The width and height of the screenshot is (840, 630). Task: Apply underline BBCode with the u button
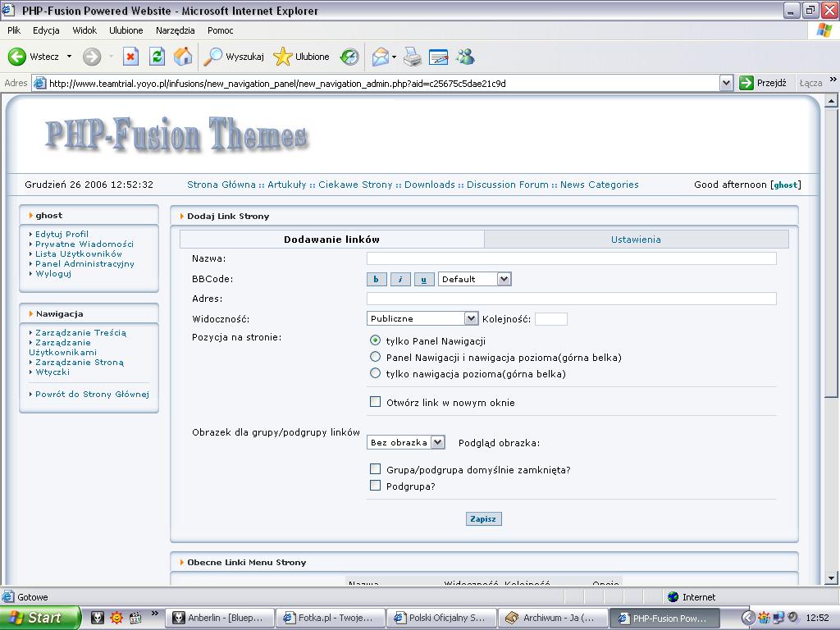click(x=424, y=279)
